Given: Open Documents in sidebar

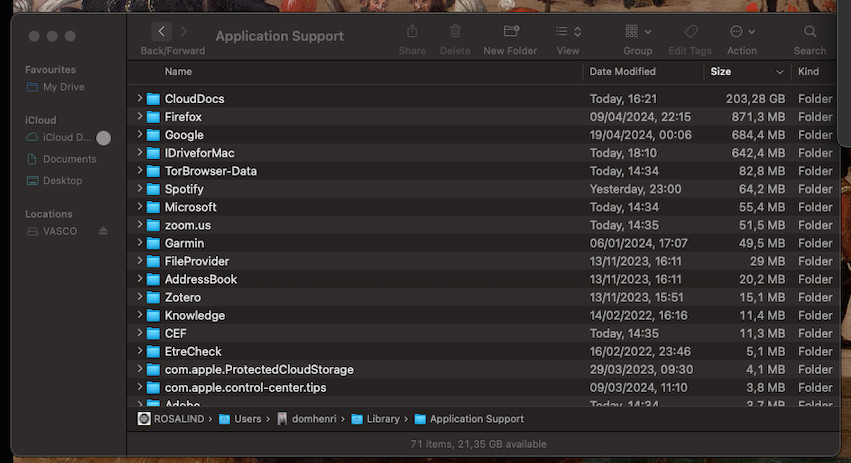Looking at the screenshot, I should [69, 159].
